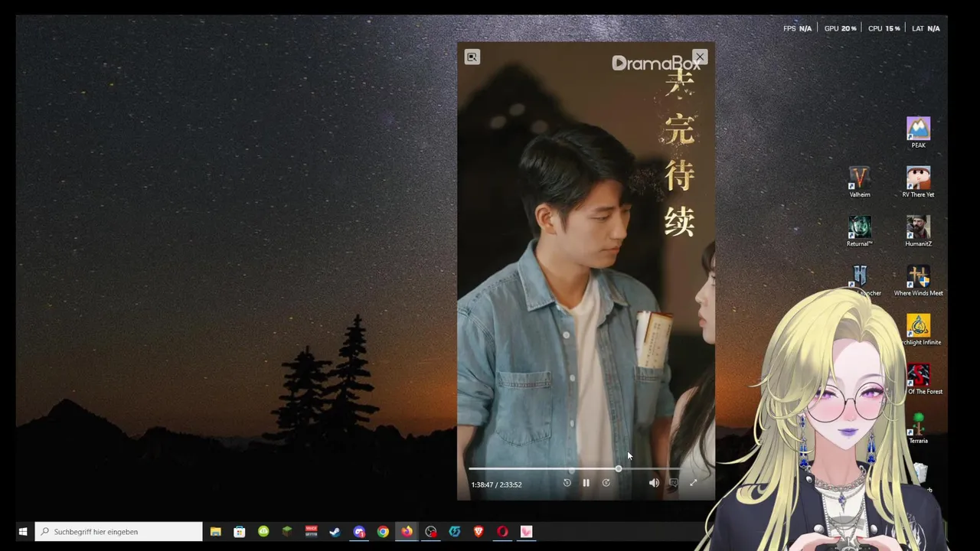Image resolution: width=980 pixels, height=551 pixels.
Task: Expand the video to fullscreen
Action: pyautogui.click(x=694, y=483)
